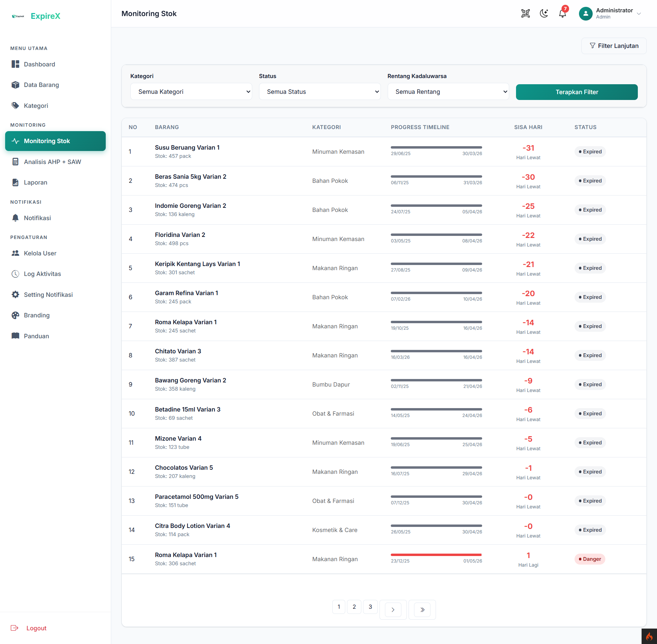
Task: Click Expired badge for Beras Sania row
Action: (x=590, y=181)
